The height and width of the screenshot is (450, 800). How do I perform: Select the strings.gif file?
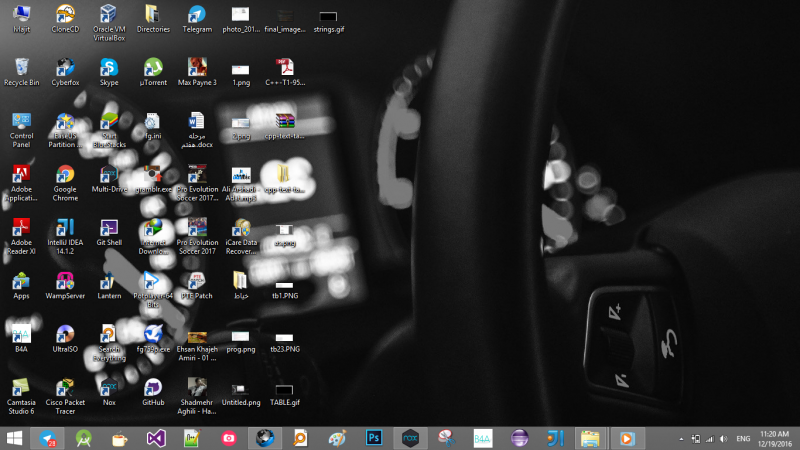pyautogui.click(x=329, y=20)
